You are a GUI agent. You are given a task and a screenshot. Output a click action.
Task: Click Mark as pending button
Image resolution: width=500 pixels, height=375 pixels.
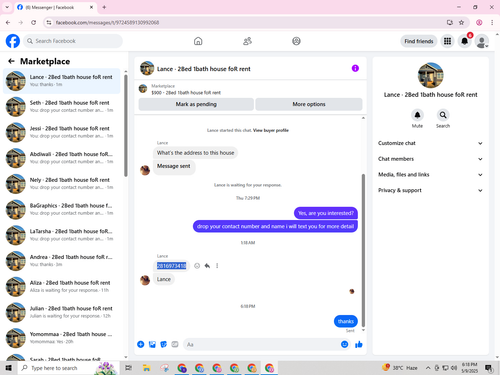tap(196, 104)
